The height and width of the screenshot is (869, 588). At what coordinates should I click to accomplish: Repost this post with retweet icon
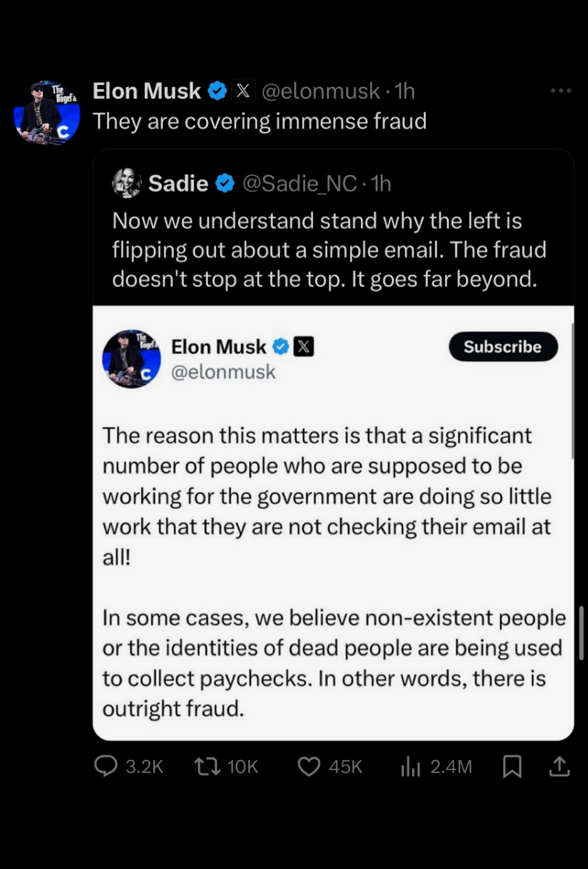point(208,766)
